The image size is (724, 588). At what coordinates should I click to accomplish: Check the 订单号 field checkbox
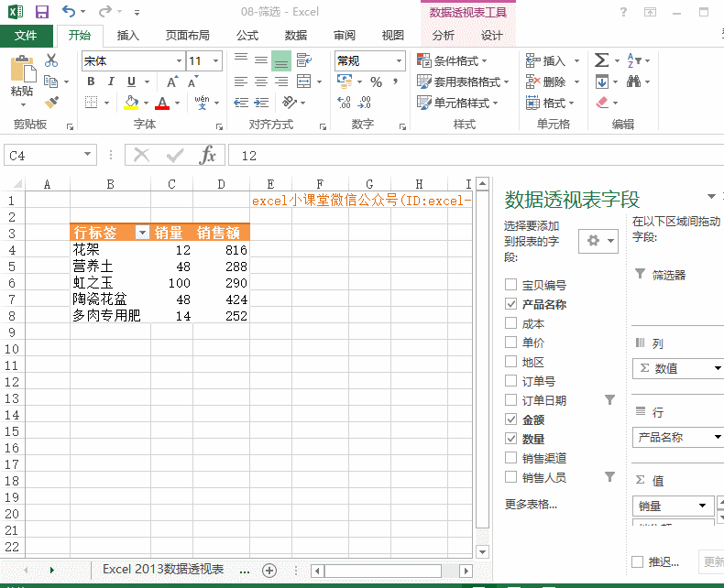510,381
